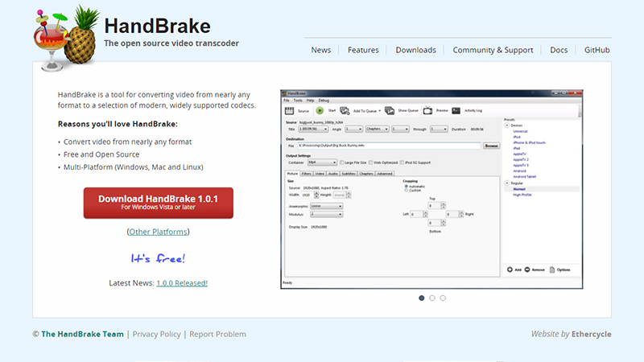
Task: Click the Add To Queue icon
Action: click(345, 111)
